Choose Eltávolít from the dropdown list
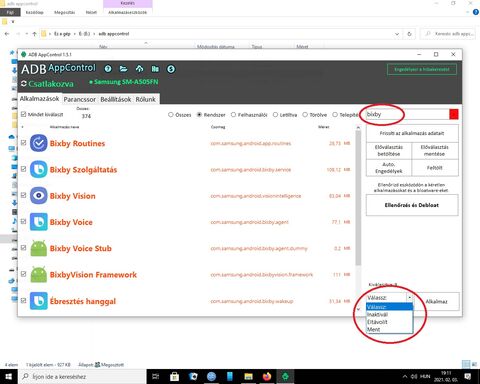 [389, 322]
